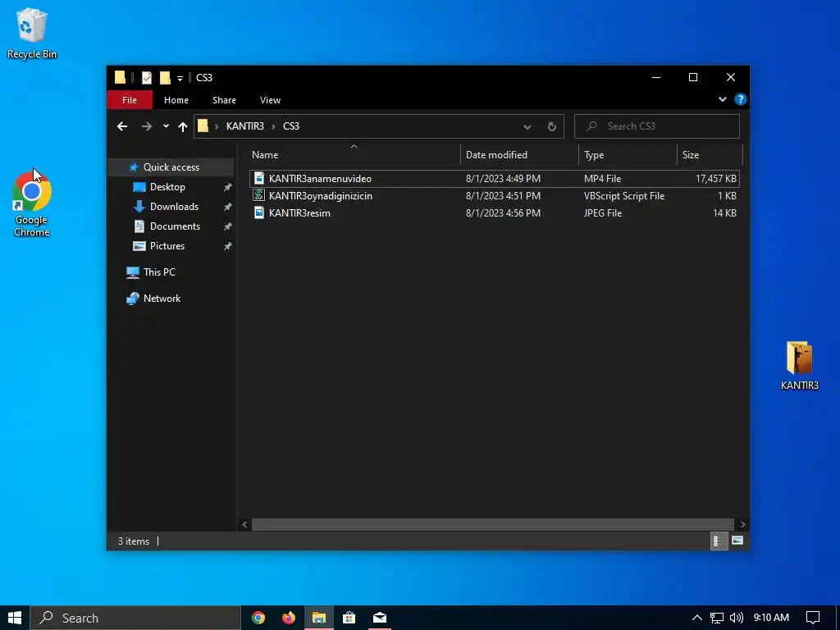Click the pin icon beside Downloads
The image size is (840, 630).
point(228,207)
